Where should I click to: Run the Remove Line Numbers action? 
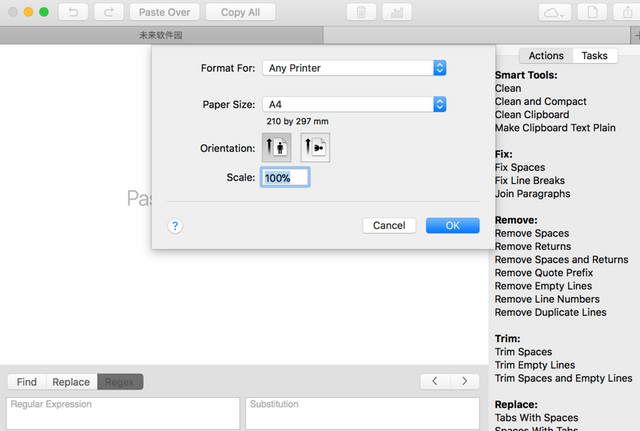click(547, 299)
